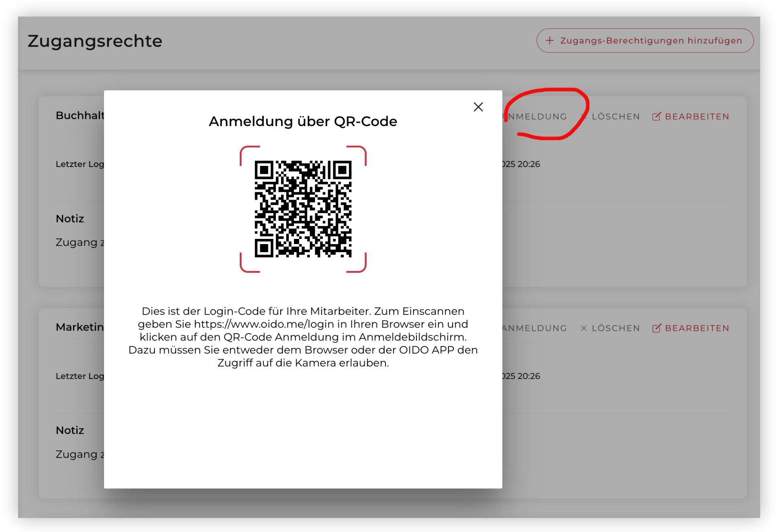Click LÖSCHEN text in Marketing card
This screenshot has width=779, height=532.
(x=616, y=328)
